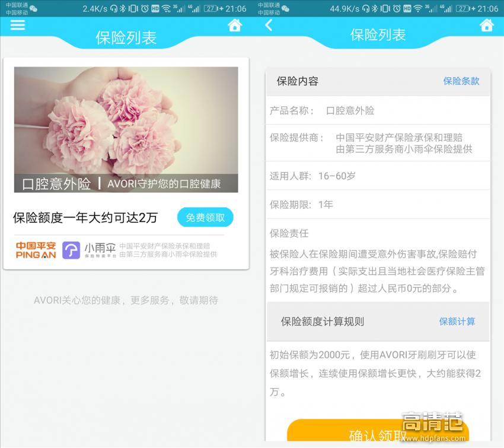504x448 pixels.
Task: Tap the back arrow on the right screen
Action: pyautogui.click(x=268, y=25)
